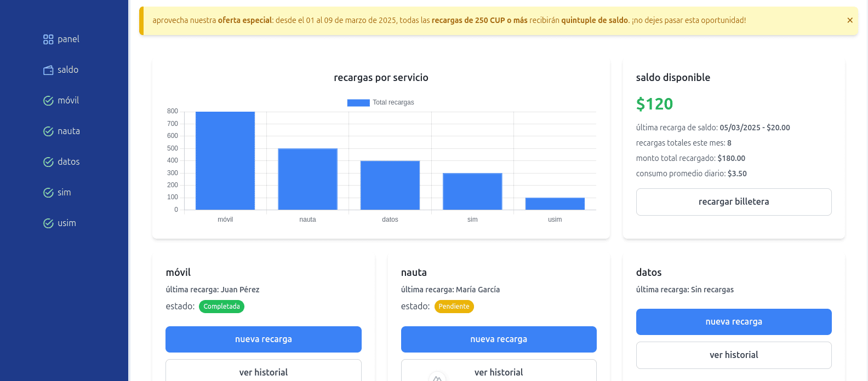868x381 pixels.
Task: Start nueva recarga in the móvil card
Action: [x=263, y=339]
